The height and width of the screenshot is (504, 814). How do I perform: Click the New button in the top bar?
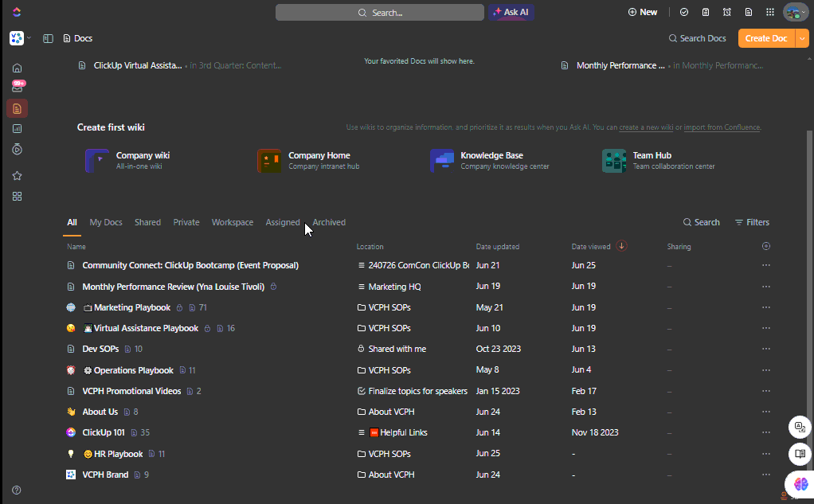click(643, 12)
